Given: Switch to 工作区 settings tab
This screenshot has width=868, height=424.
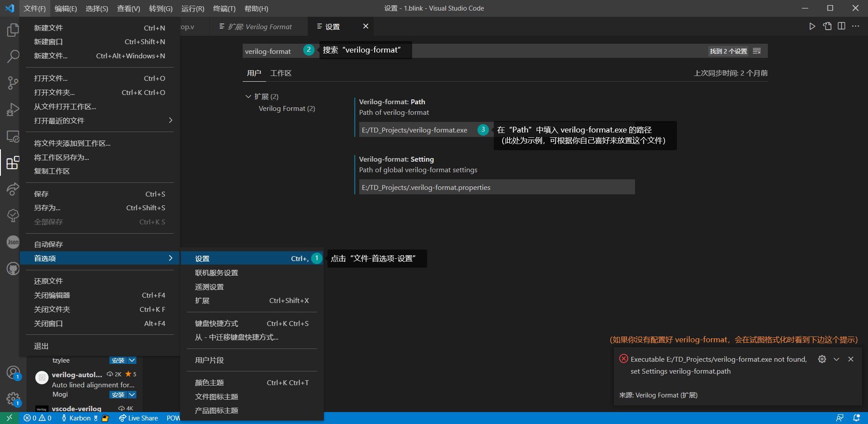Looking at the screenshot, I should tap(281, 73).
